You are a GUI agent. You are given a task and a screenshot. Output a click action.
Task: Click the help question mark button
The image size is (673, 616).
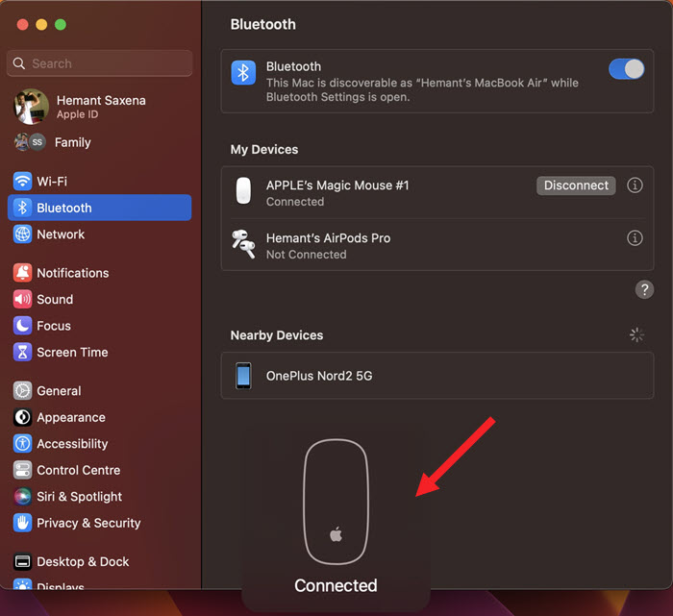tap(644, 289)
